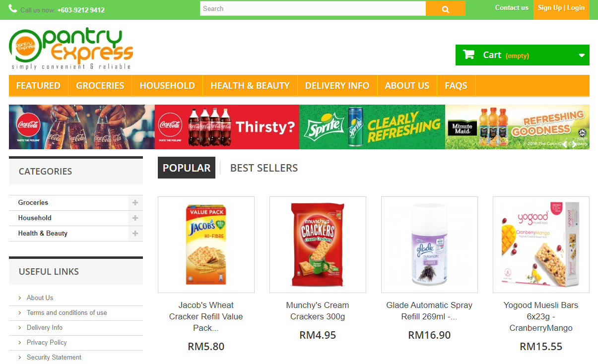Expand the Groceries category plus icon
Screen dimensions: 598x364
pos(135,202)
